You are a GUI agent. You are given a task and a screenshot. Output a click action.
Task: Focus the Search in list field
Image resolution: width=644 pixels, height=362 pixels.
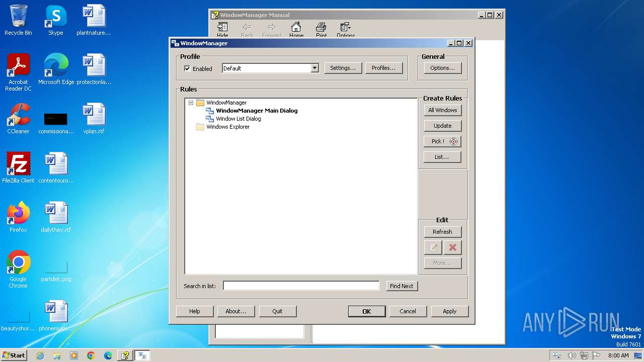pyautogui.click(x=301, y=286)
